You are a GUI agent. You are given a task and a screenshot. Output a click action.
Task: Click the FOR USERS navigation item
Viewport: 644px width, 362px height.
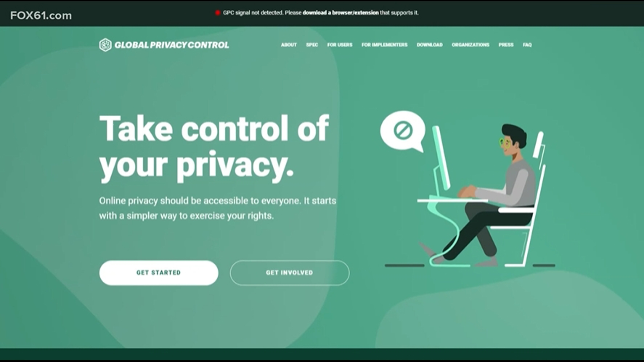tap(339, 45)
